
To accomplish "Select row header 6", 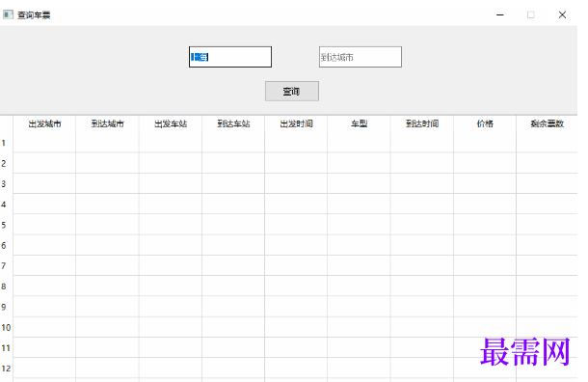I will point(7,245).
